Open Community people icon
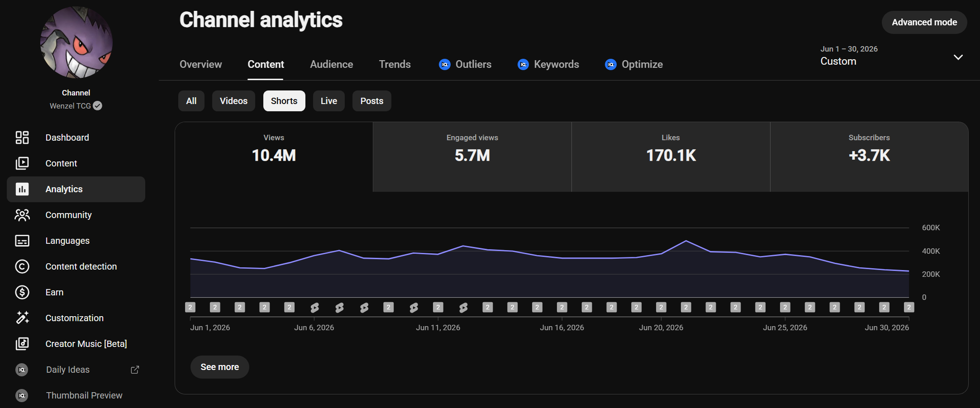The height and width of the screenshot is (408, 980). 22,215
